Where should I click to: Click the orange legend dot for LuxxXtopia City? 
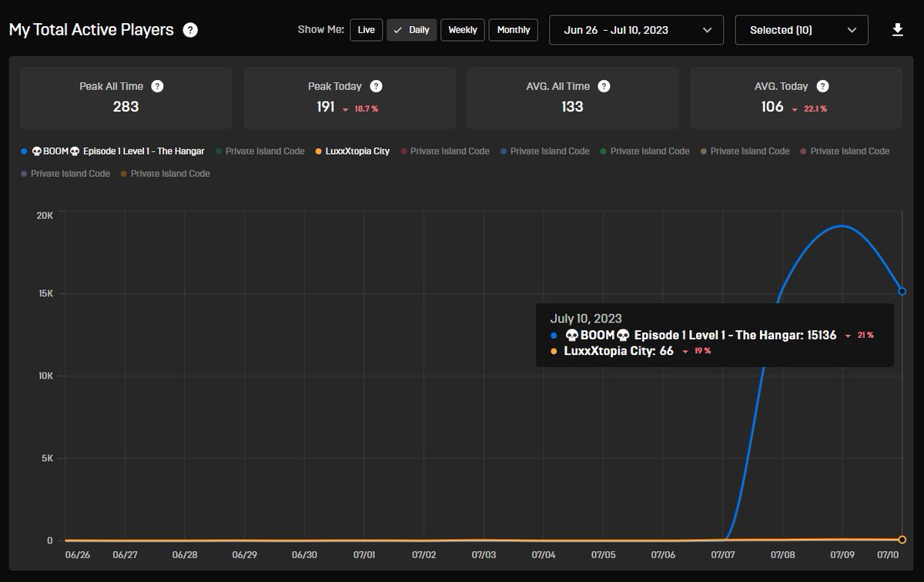click(320, 152)
